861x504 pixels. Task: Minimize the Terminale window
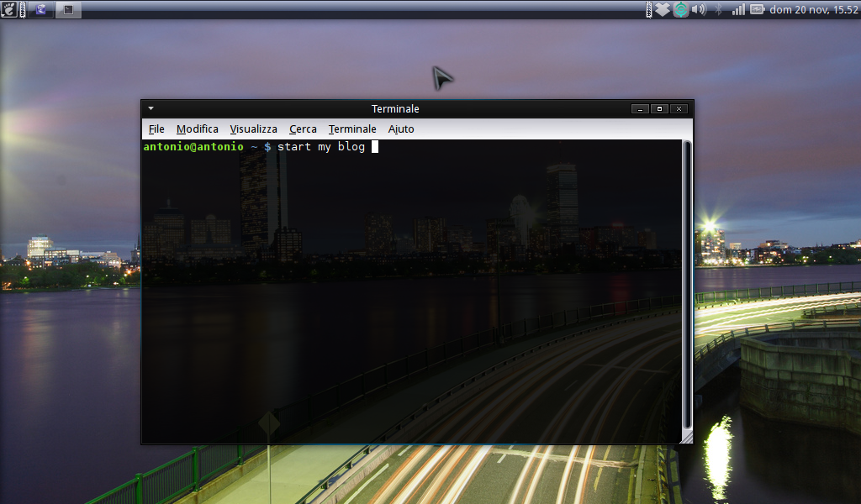point(640,108)
